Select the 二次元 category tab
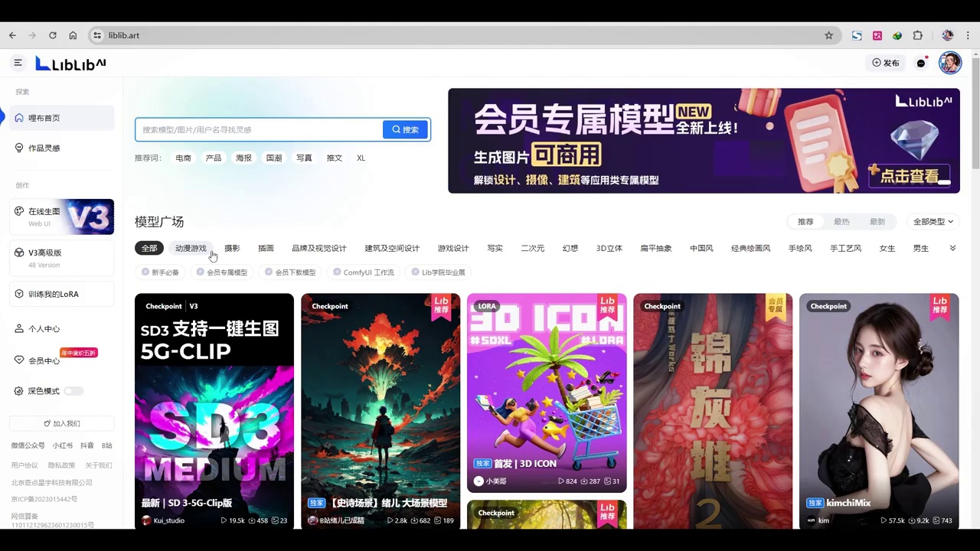The image size is (980, 551). click(533, 248)
